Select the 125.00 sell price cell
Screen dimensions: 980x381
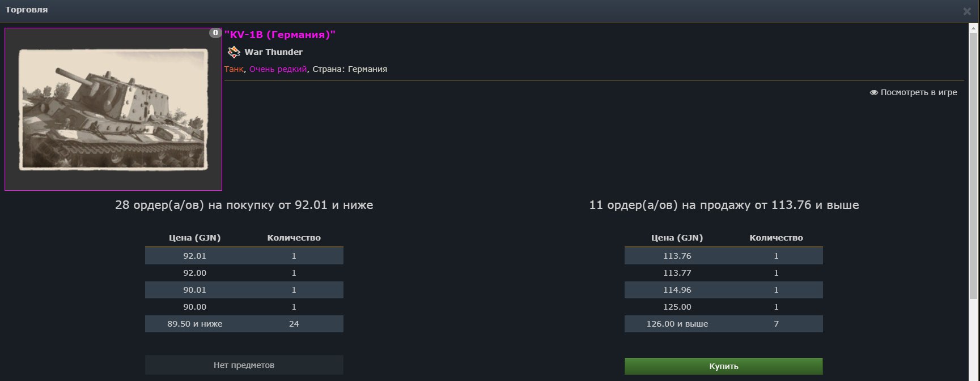(677, 307)
